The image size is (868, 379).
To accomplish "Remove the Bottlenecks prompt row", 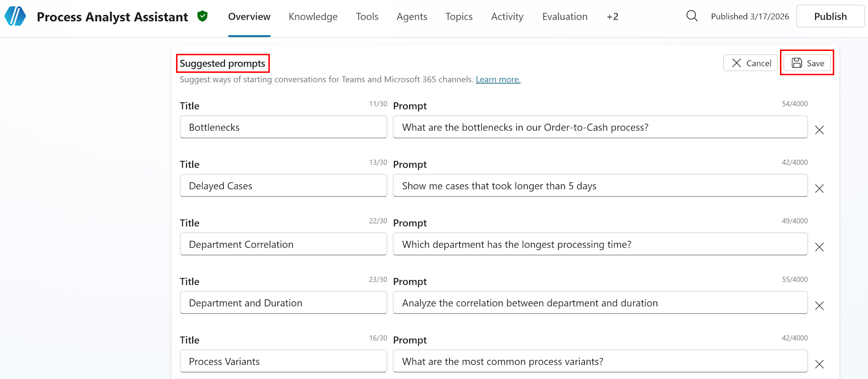I will coord(819,130).
